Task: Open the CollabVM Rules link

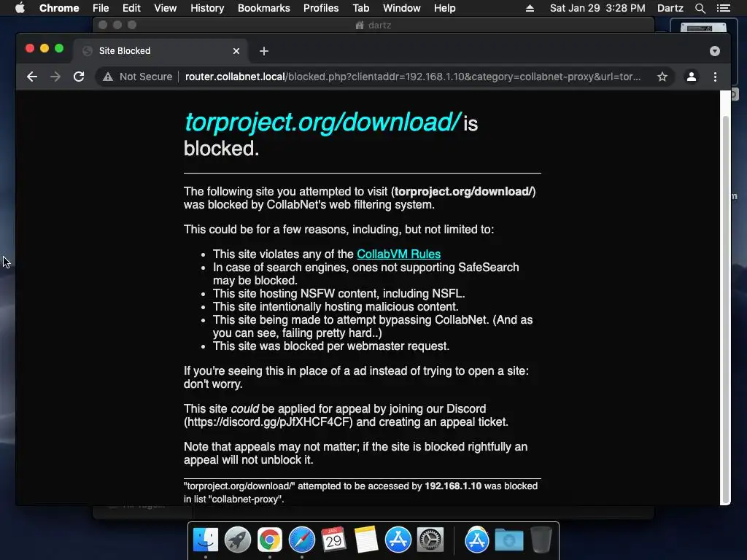Action: click(x=399, y=254)
